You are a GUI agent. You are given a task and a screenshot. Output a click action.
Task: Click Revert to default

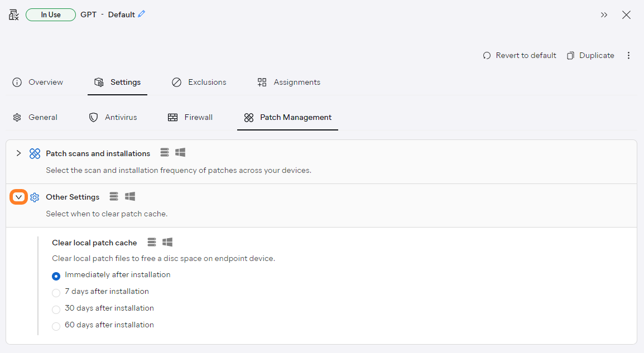point(519,55)
